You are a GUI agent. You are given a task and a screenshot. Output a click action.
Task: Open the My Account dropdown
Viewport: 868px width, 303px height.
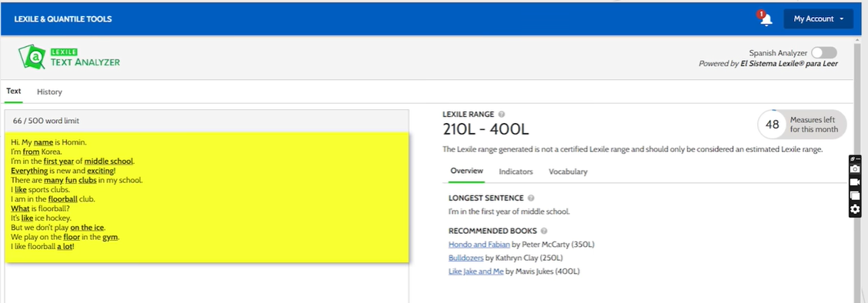click(818, 18)
